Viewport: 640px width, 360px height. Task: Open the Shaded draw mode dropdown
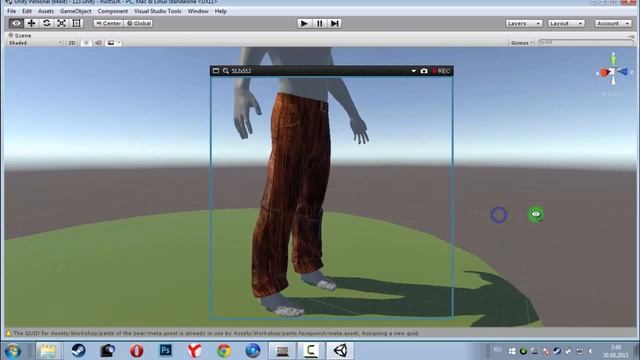[x=35, y=43]
